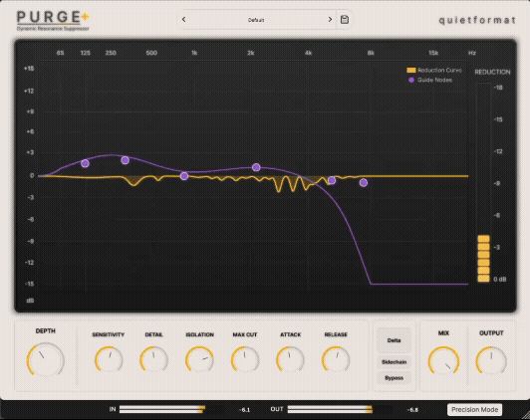530x420 pixels.
Task: Select the guide node on the 0 dB line
Action: click(184, 176)
